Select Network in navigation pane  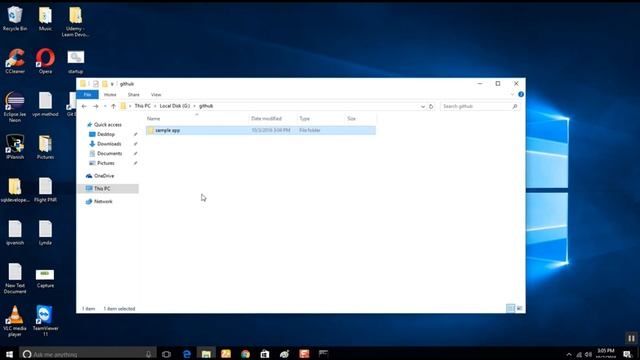[103, 202]
